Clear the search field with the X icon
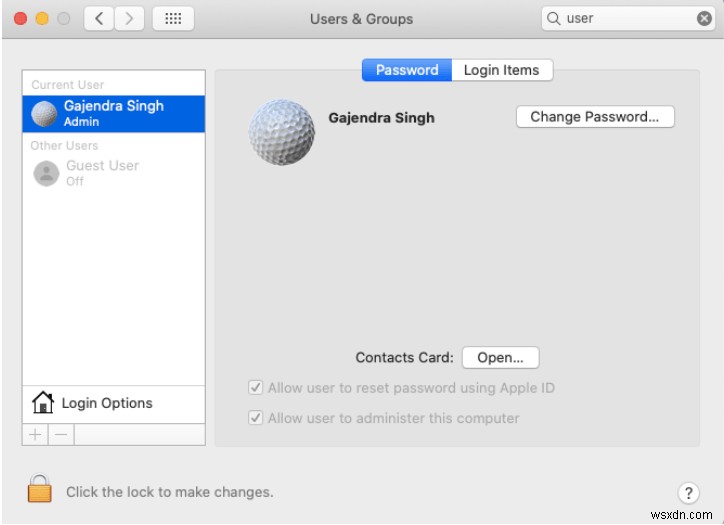The image size is (724, 525). [704, 18]
